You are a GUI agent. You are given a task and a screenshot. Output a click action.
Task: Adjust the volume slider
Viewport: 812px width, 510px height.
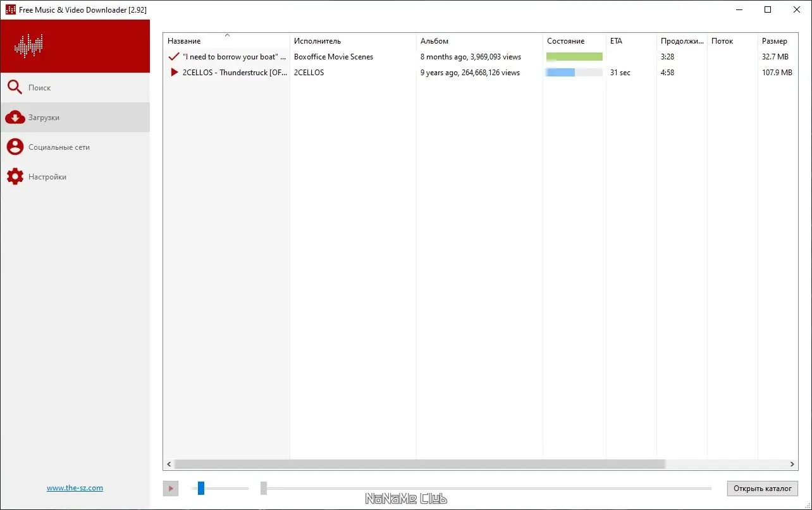point(200,488)
